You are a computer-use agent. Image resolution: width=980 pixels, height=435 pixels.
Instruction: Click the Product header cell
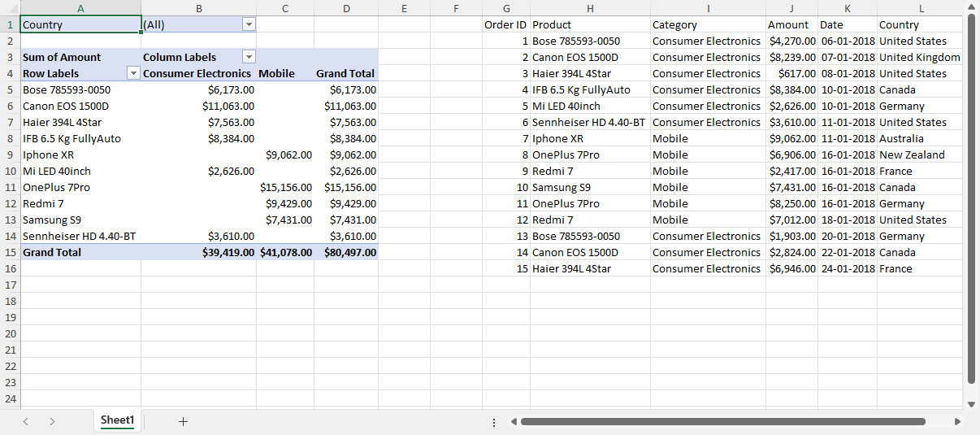[590, 24]
